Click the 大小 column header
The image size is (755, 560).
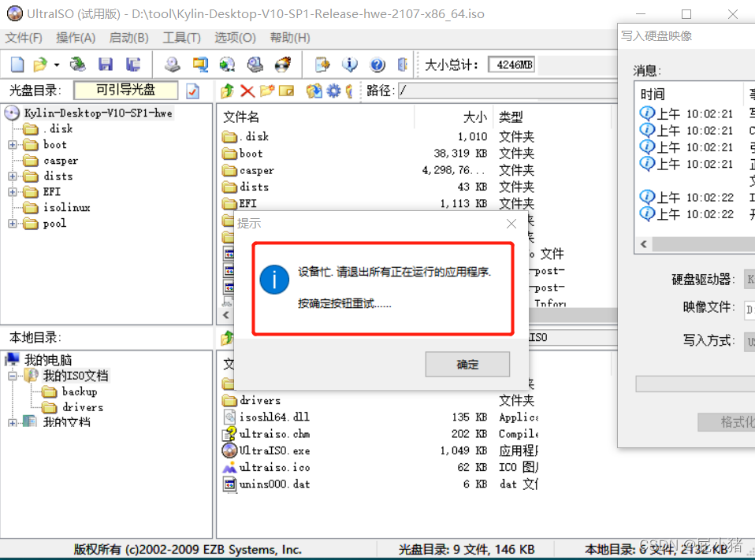coord(474,117)
